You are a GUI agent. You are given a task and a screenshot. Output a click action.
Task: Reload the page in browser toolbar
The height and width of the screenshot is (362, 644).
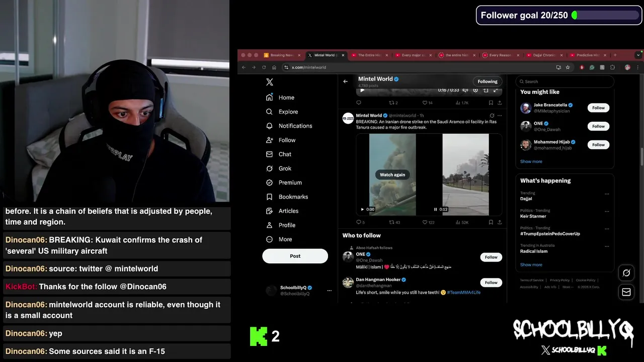point(264,67)
